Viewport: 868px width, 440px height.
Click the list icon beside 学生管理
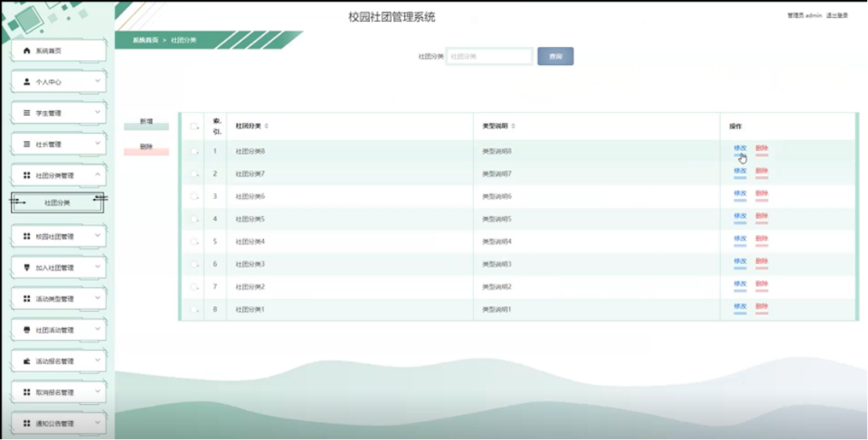[27, 113]
